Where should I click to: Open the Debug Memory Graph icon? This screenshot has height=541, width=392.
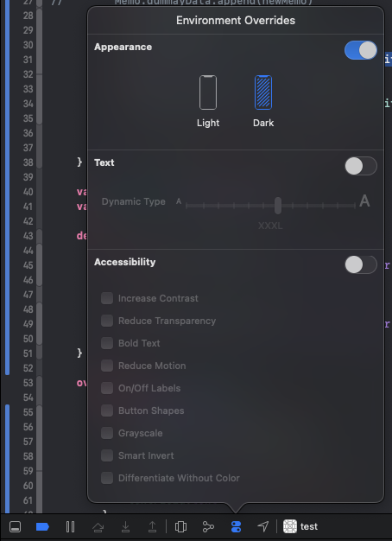(208, 527)
